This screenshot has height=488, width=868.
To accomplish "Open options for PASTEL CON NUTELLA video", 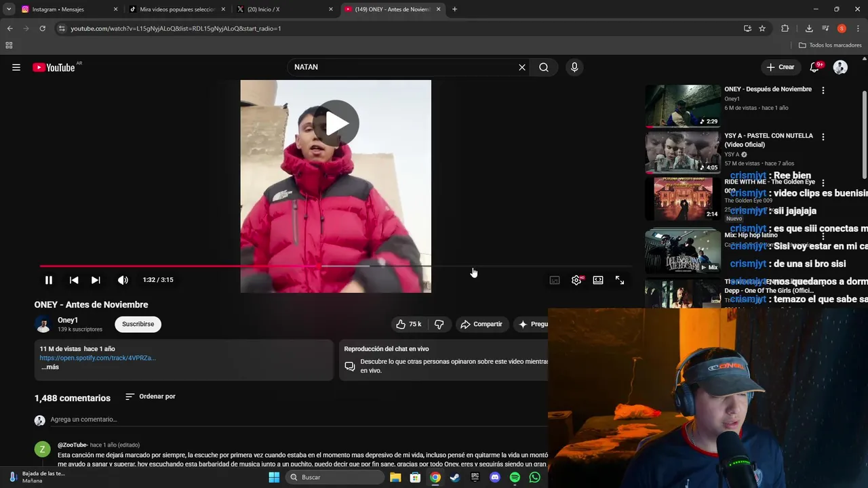I will click(x=823, y=136).
